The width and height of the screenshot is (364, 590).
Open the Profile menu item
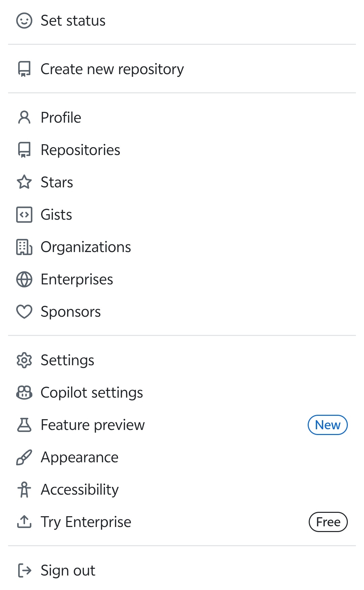[61, 118]
